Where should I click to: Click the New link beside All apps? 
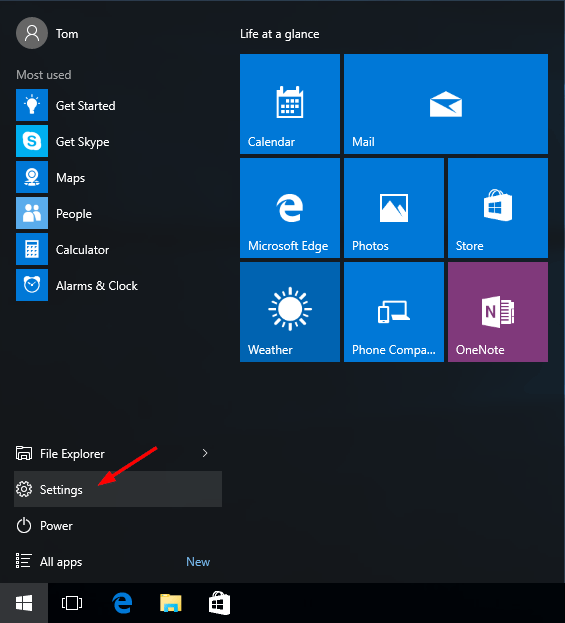pyautogui.click(x=198, y=562)
